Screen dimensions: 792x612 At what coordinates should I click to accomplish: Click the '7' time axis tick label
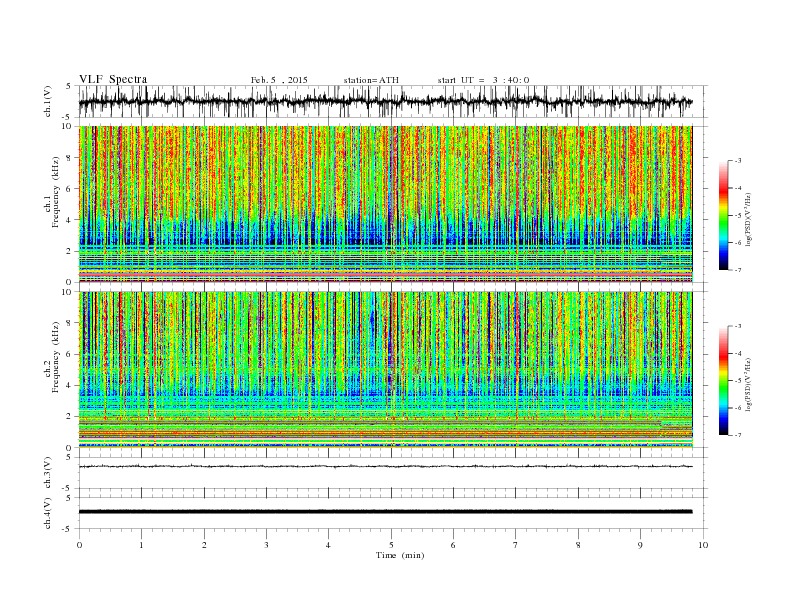(516, 545)
